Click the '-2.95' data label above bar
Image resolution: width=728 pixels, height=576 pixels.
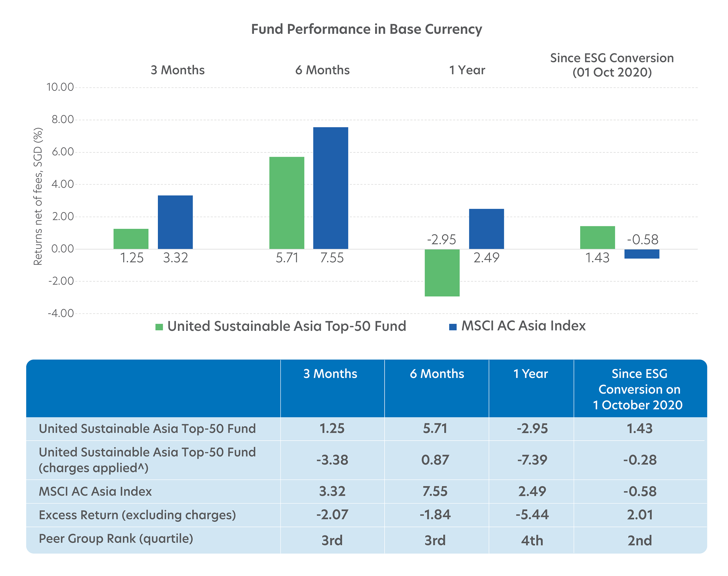(x=441, y=240)
